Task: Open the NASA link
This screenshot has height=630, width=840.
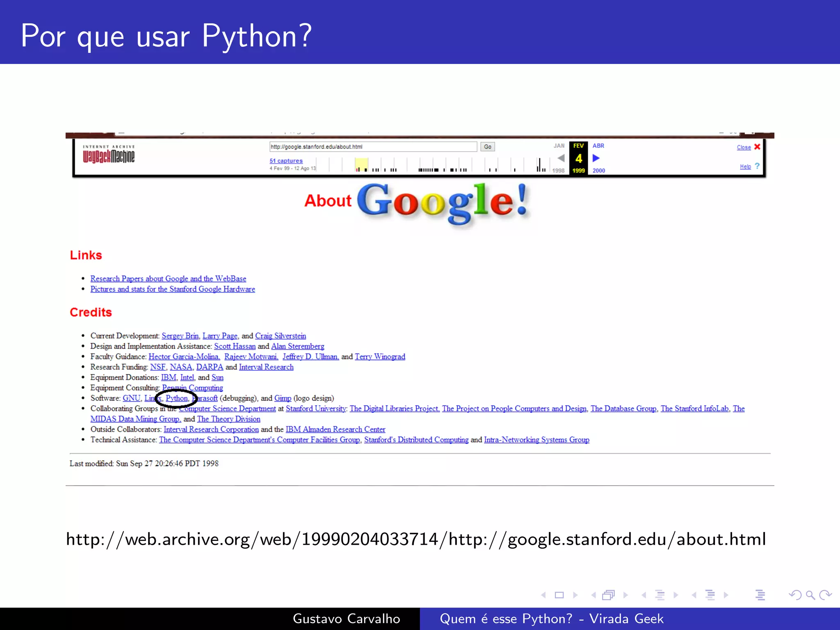Action: (181, 367)
